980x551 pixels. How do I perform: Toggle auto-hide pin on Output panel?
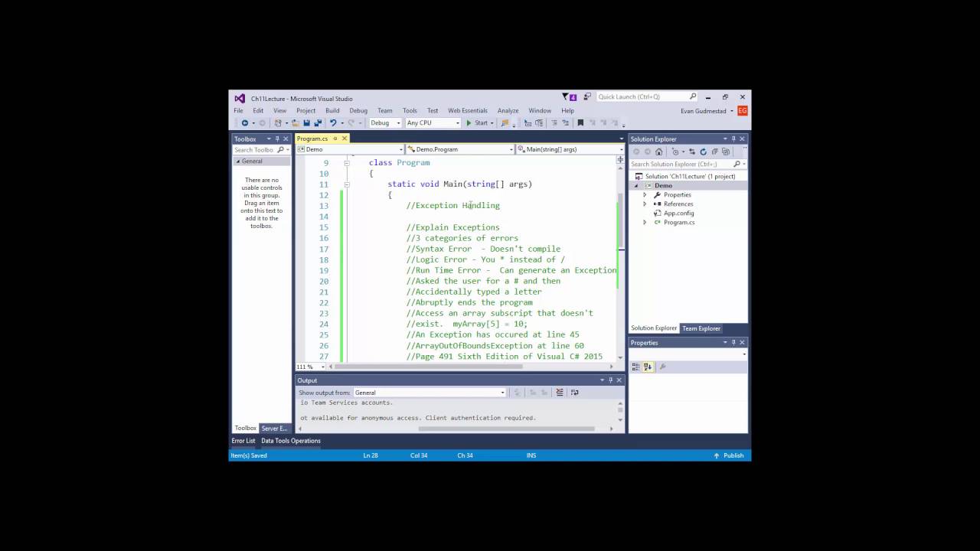[x=610, y=380]
